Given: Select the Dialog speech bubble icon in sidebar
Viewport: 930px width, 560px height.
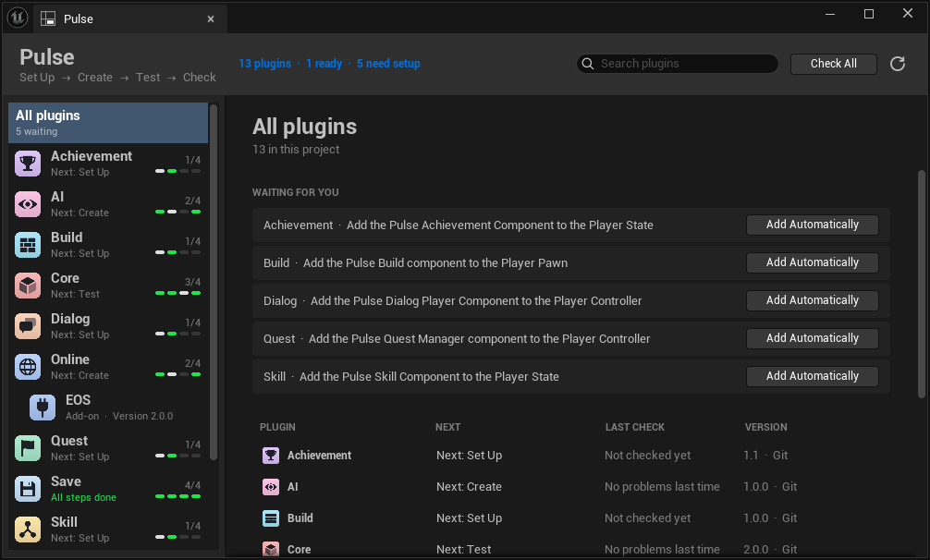Looking at the screenshot, I should click(x=28, y=326).
